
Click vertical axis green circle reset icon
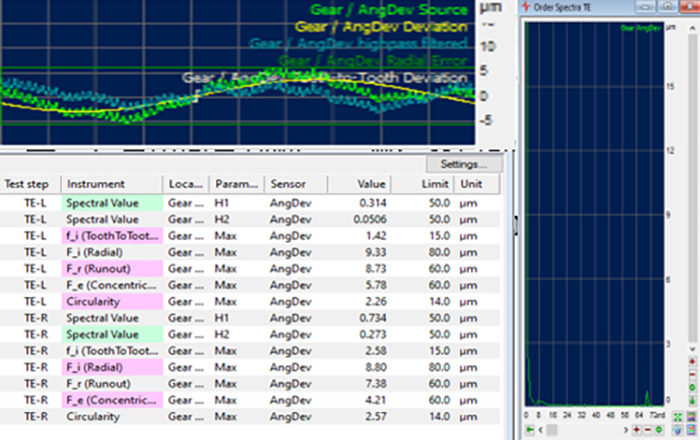692,387
